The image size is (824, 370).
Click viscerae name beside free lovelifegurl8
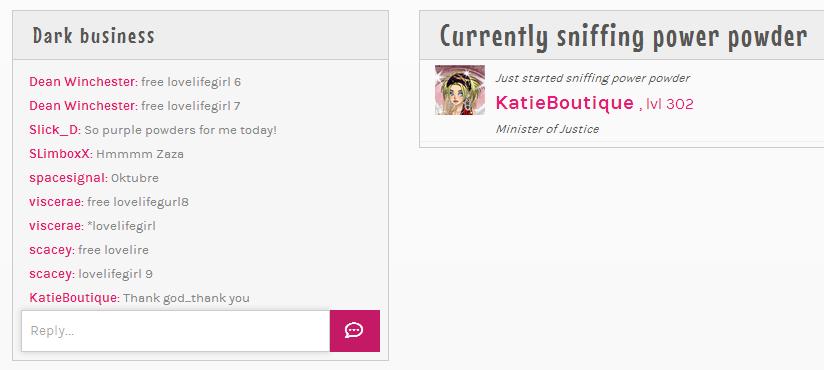pos(55,202)
